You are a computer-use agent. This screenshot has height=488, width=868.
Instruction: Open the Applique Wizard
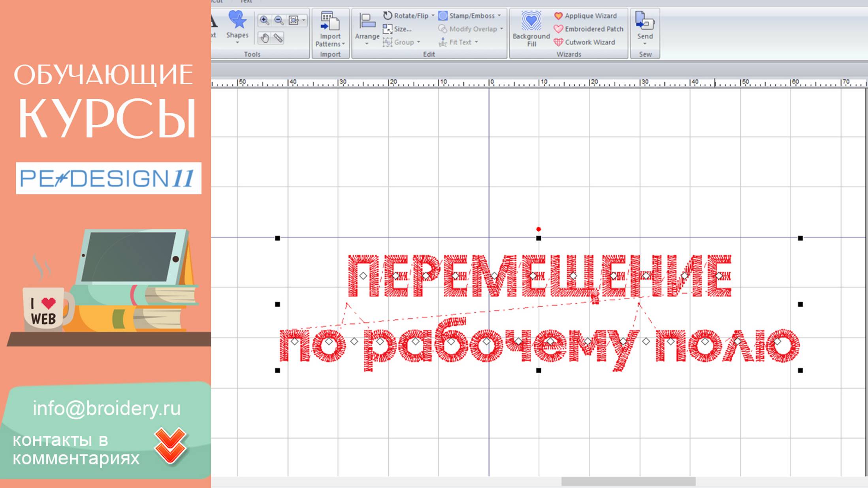click(x=587, y=16)
